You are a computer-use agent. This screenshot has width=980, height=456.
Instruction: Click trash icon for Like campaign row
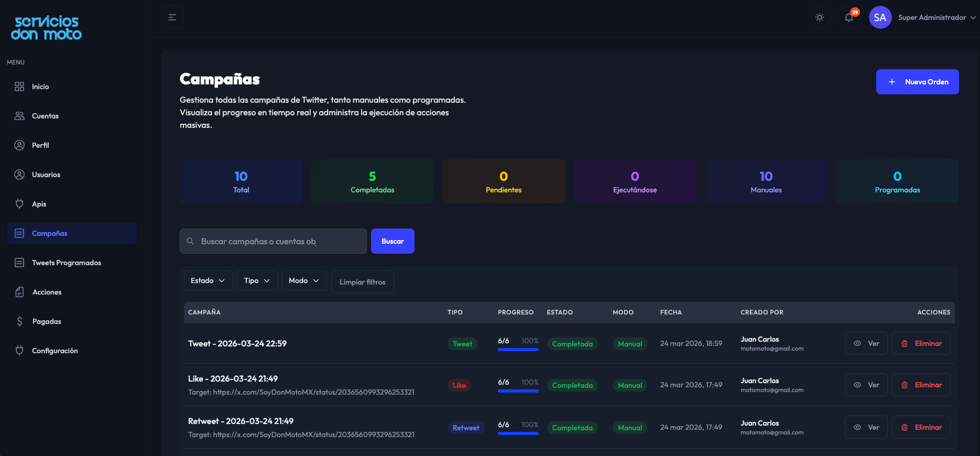905,385
